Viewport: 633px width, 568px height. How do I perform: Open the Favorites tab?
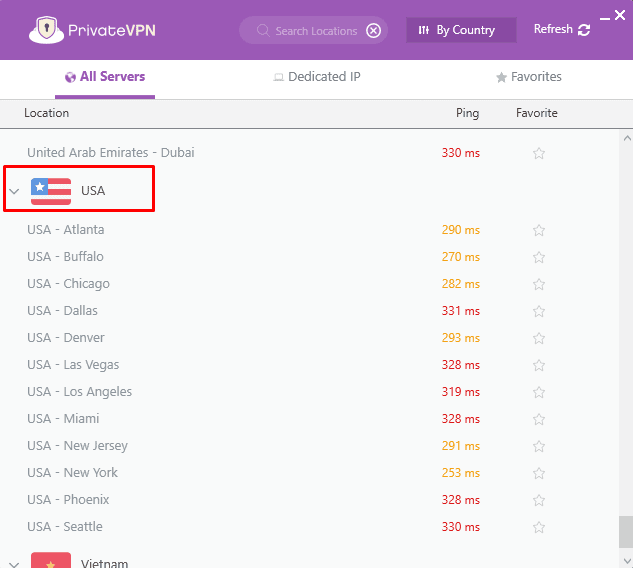[529, 77]
